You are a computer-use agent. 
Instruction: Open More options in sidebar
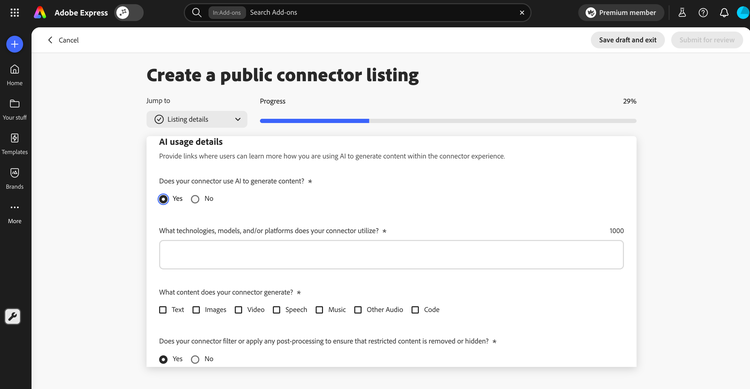(x=15, y=213)
